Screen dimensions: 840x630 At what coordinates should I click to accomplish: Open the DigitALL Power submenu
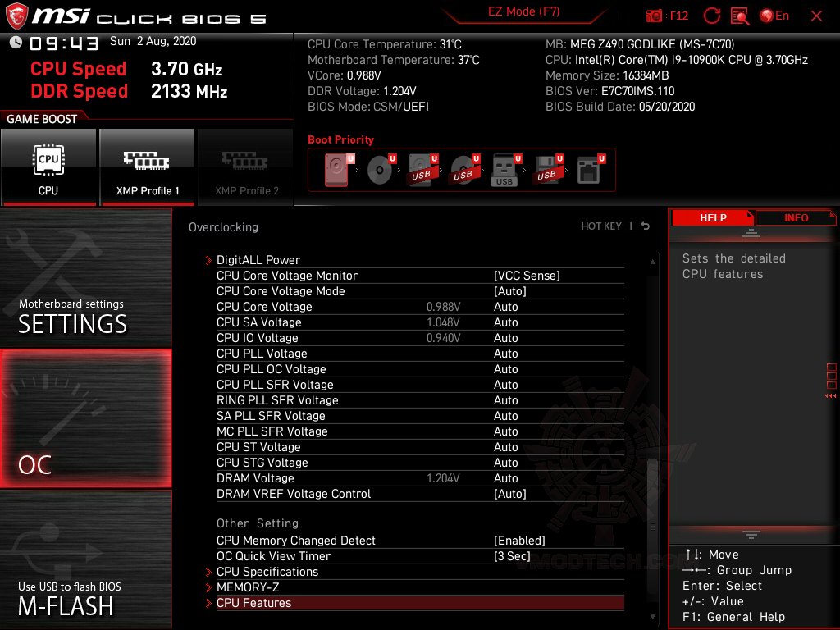[258, 259]
